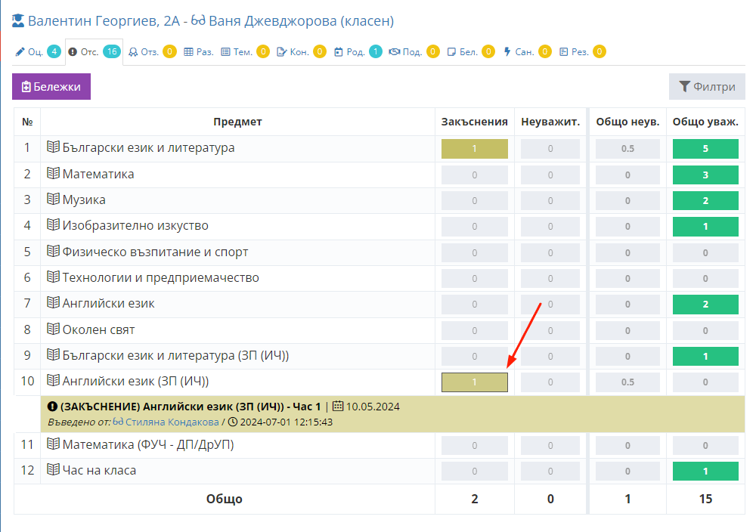The height and width of the screenshot is (532, 756).
Task: Click the Сан. lightning bolt icon
Action: pos(507,52)
